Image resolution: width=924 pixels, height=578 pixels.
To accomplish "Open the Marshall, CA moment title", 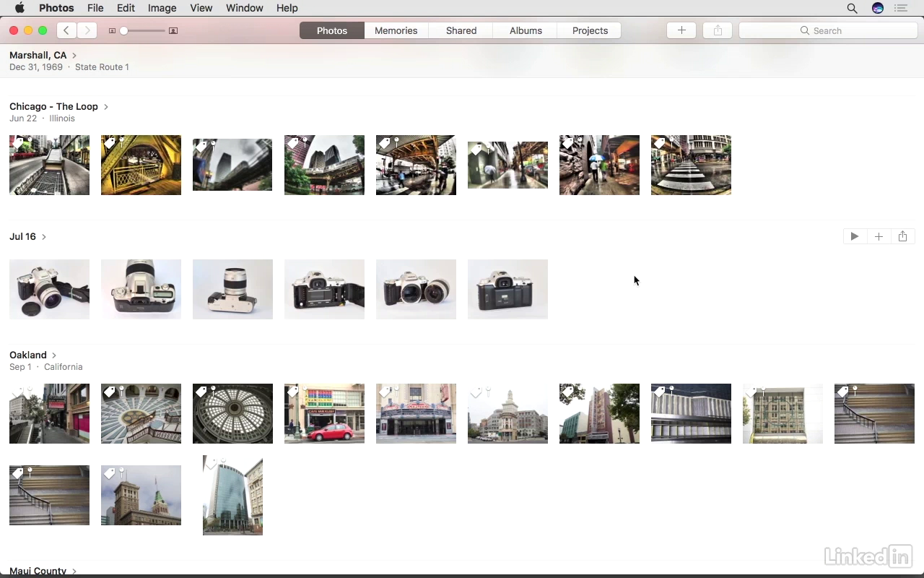I will [x=38, y=55].
